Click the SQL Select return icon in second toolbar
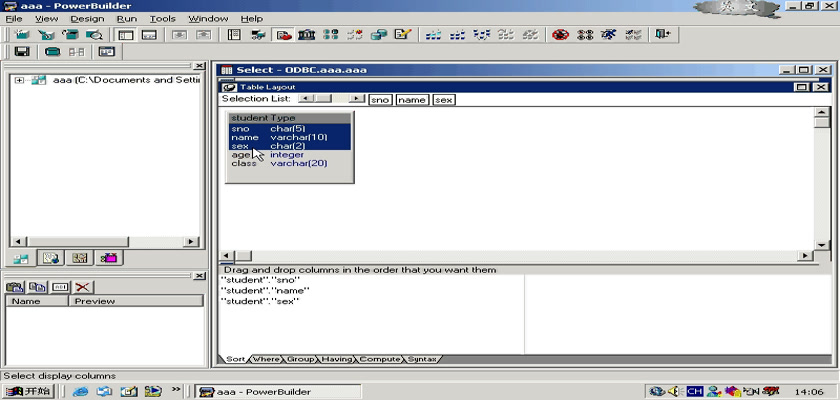 pos(107,52)
